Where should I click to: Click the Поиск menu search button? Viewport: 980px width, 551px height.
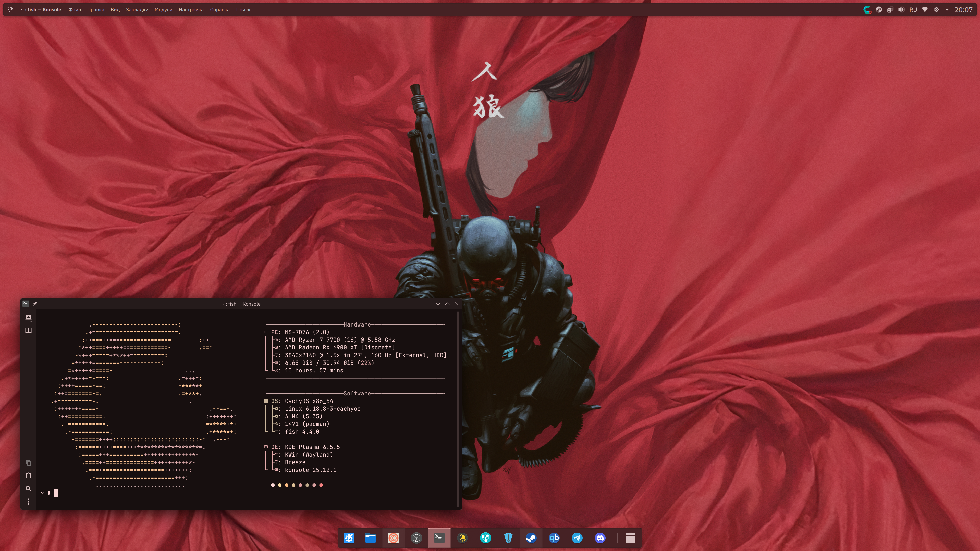(x=243, y=9)
